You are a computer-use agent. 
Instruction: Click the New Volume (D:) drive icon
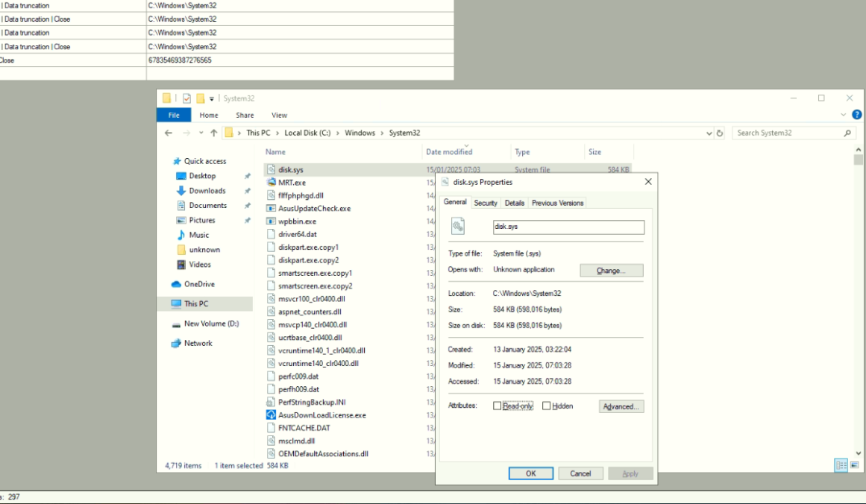coord(176,324)
